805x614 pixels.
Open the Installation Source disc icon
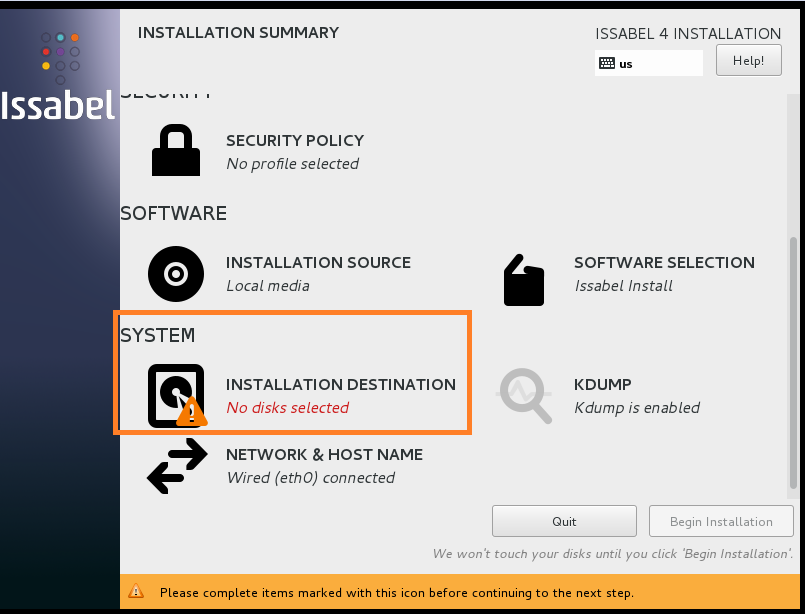175,273
